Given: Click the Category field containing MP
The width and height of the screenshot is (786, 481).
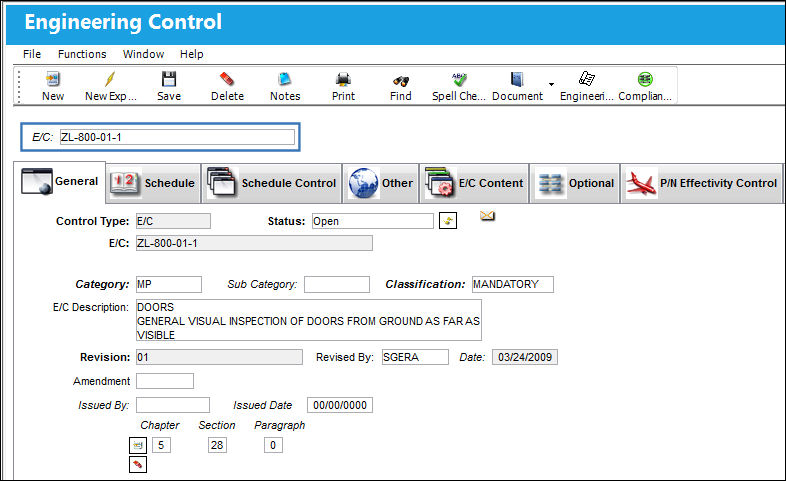Looking at the screenshot, I should pyautogui.click(x=169, y=284).
